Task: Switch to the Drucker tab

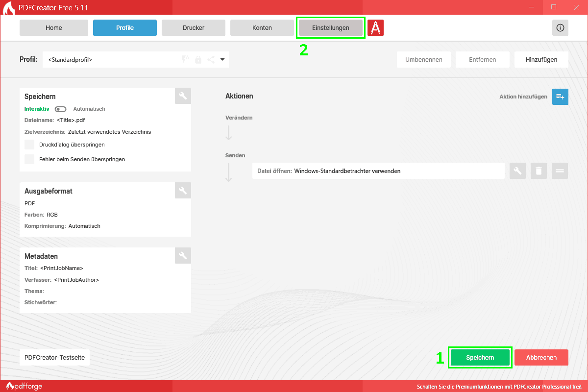Action: pos(193,28)
